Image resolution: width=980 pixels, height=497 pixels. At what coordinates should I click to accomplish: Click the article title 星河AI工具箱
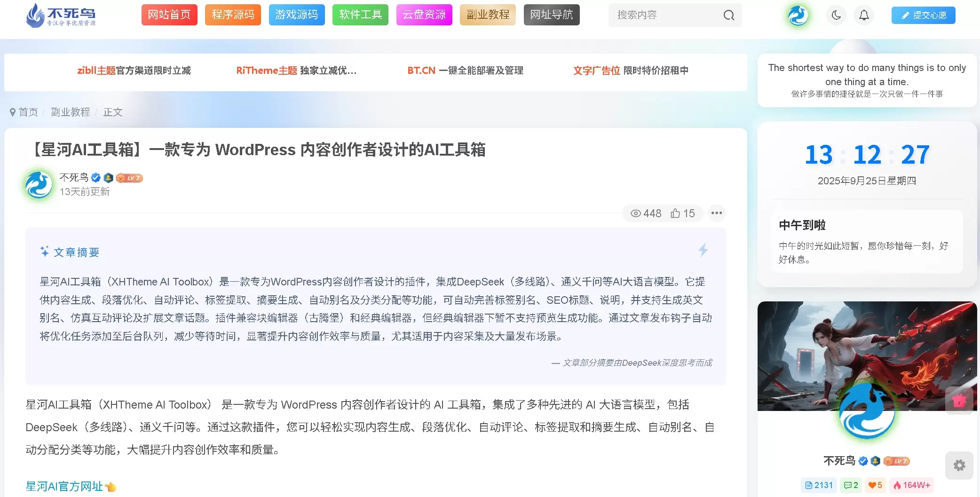click(257, 150)
